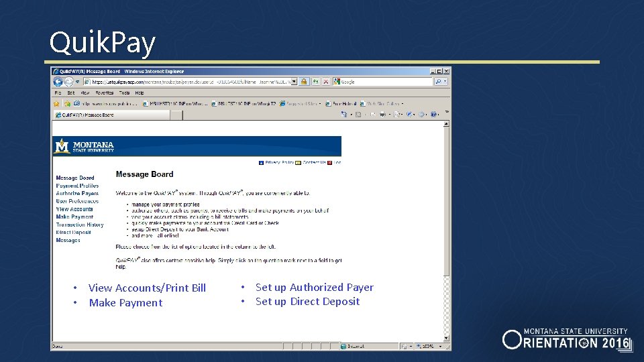Click the 'View Accounts/Print Bill' bullet text
The image size is (644, 362).
[x=147, y=288]
